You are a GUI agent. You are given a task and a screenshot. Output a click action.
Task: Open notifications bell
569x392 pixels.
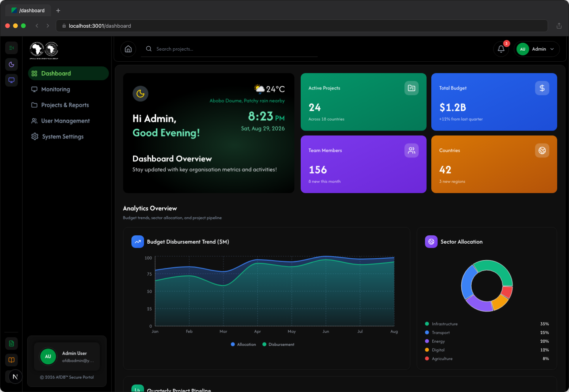[x=501, y=49]
